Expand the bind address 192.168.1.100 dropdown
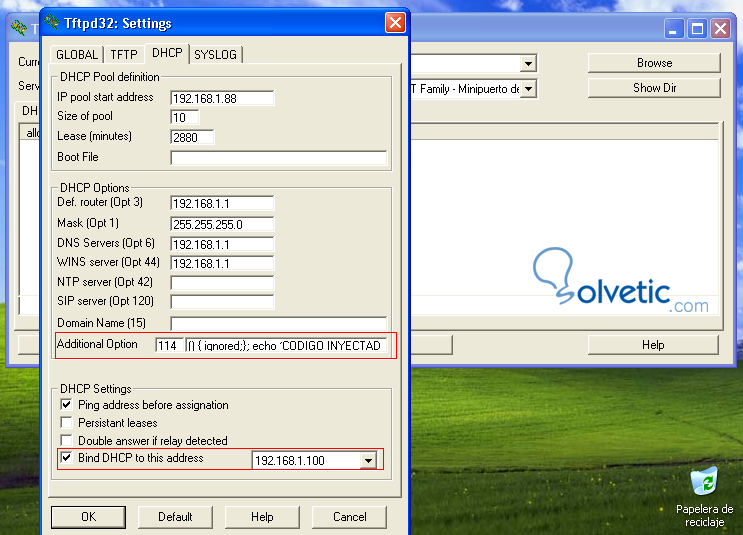 (x=368, y=460)
